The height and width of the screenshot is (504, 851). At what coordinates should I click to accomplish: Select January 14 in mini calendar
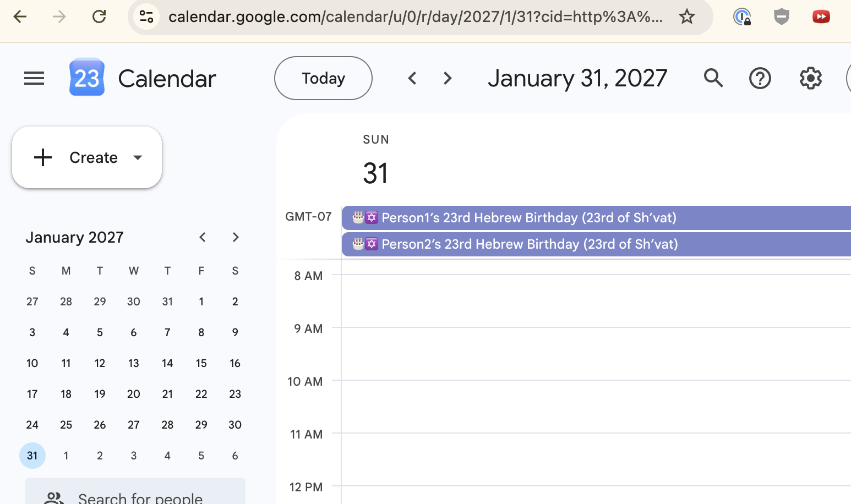click(x=167, y=363)
